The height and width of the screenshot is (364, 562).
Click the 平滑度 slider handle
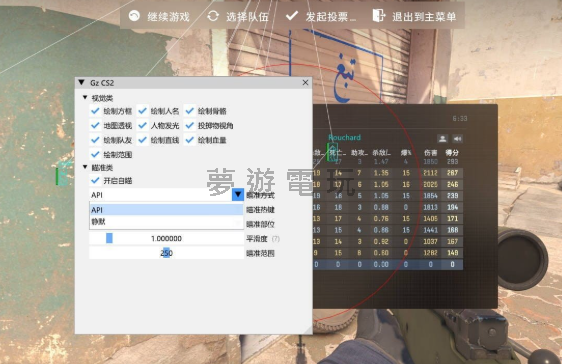pyautogui.click(x=109, y=238)
